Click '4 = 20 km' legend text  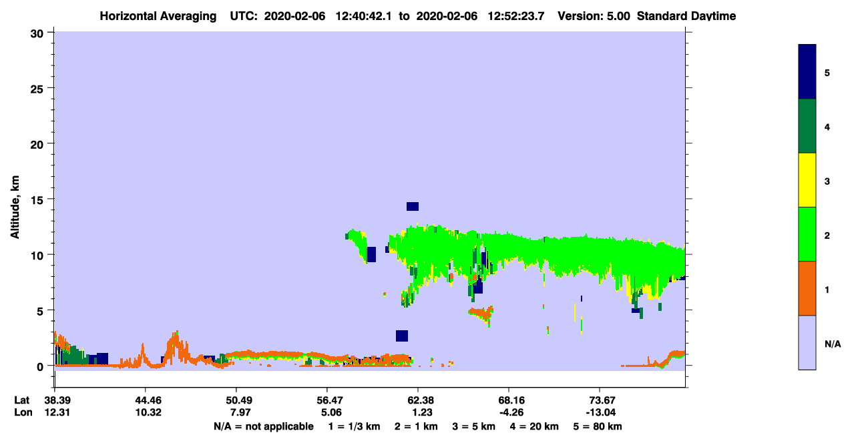click(x=535, y=426)
